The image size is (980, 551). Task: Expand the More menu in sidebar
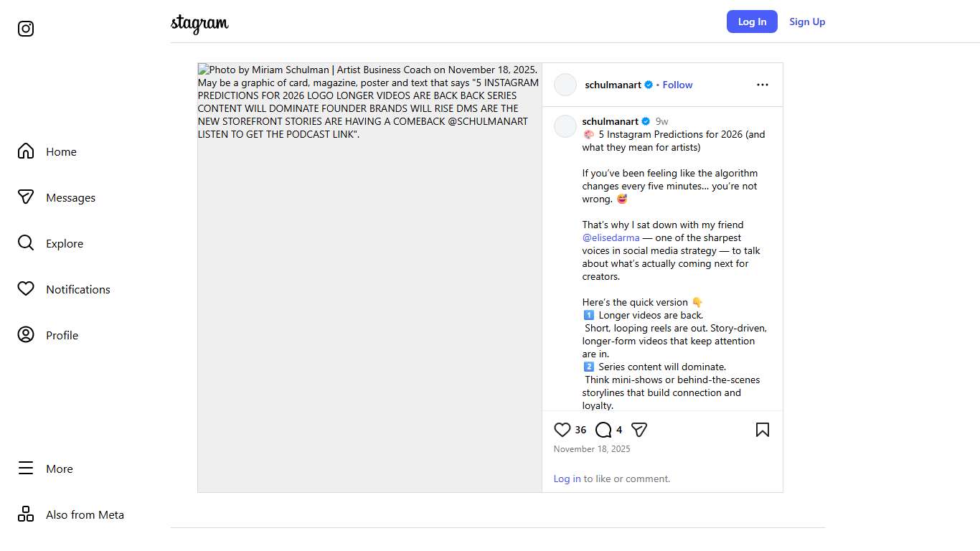26,468
